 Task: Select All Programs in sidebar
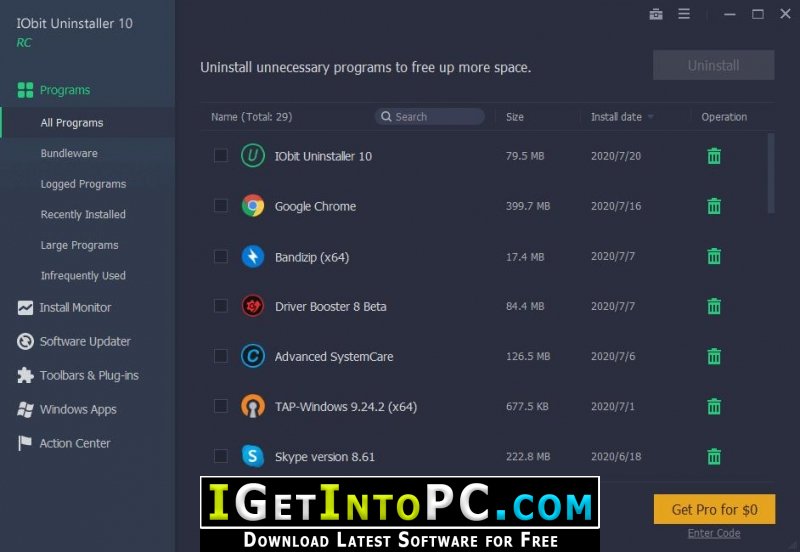pos(72,122)
